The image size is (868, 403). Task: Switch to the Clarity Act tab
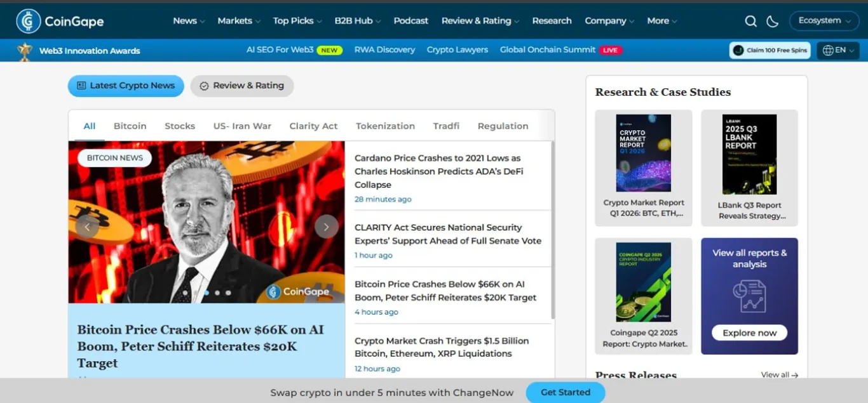313,126
